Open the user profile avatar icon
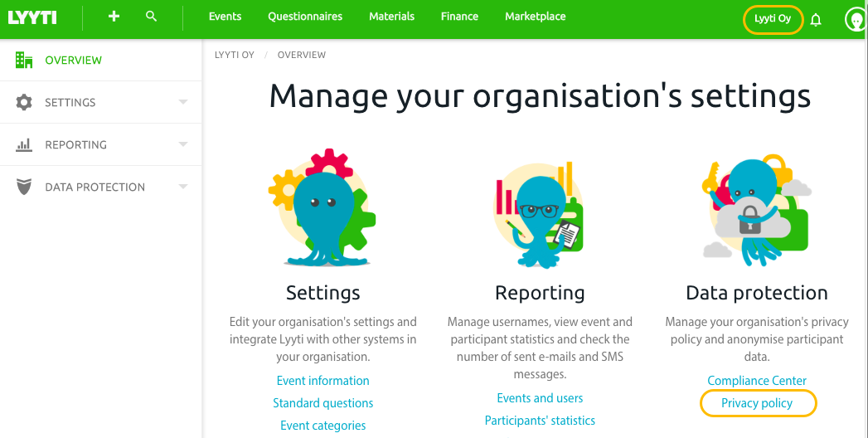This screenshot has width=868, height=438. click(856, 20)
